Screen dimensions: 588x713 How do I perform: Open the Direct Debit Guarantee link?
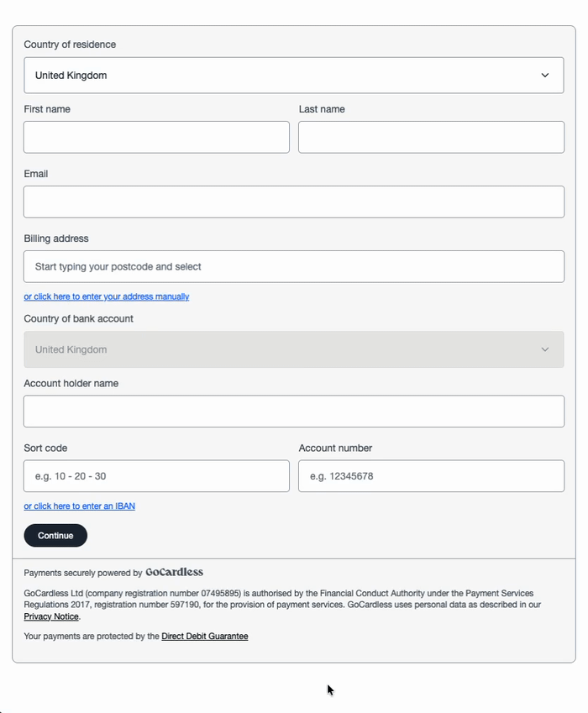tap(205, 636)
